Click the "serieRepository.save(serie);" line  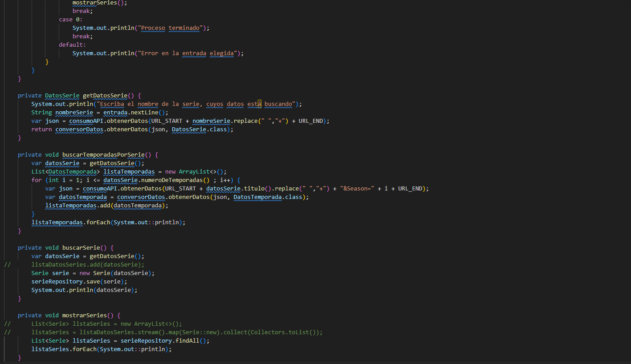click(x=79, y=281)
